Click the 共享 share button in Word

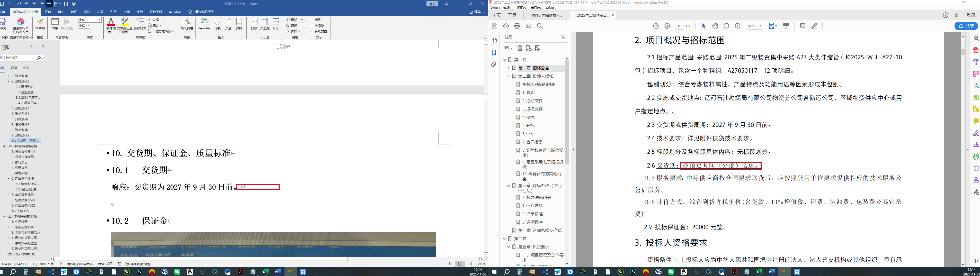477,12
